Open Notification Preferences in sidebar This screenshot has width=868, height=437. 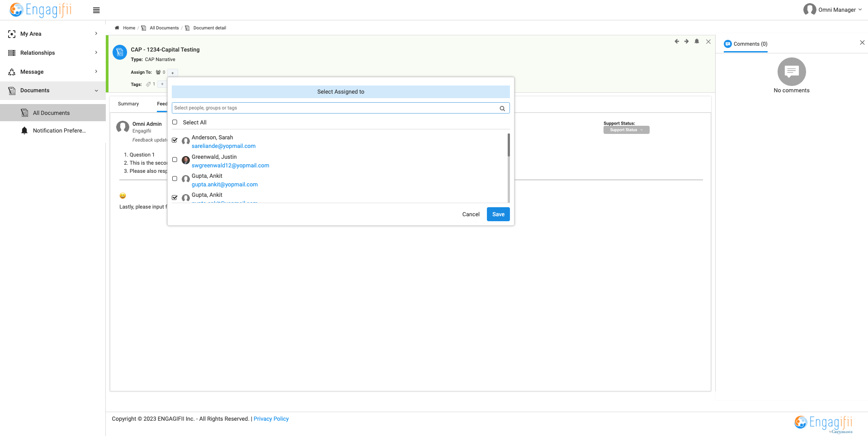coord(53,131)
